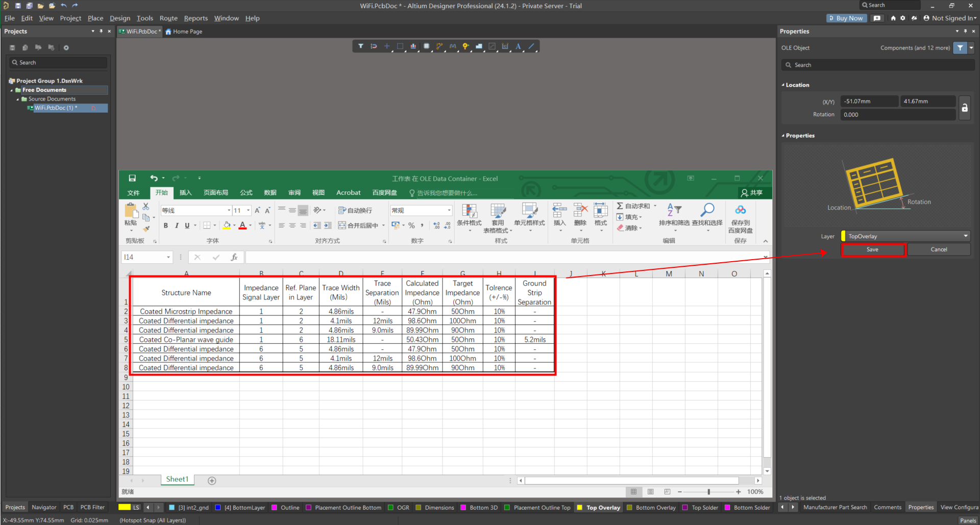Click the Save button in Properties
Screen dimensions: 980x525
[872, 249]
